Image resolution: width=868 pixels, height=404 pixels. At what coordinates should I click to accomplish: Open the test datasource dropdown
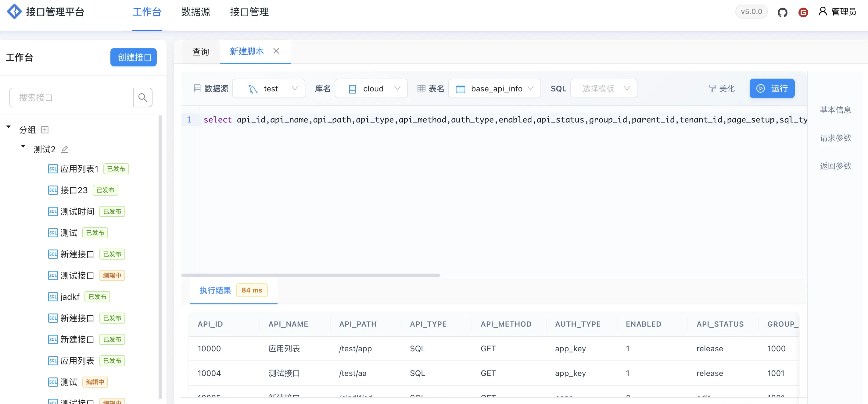(x=269, y=89)
